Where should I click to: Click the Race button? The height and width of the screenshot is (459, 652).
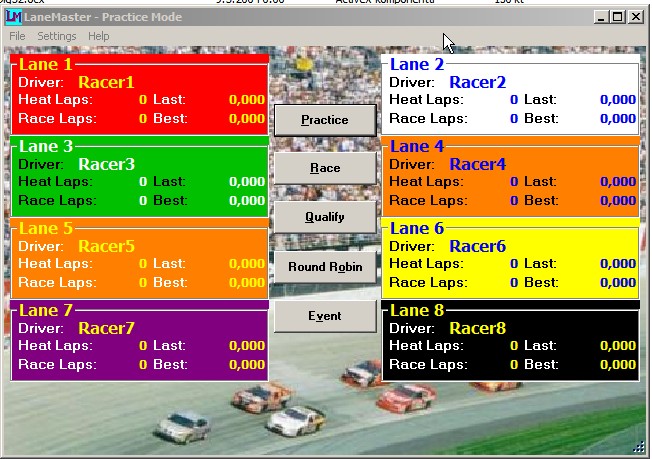click(x=325, y=168)
